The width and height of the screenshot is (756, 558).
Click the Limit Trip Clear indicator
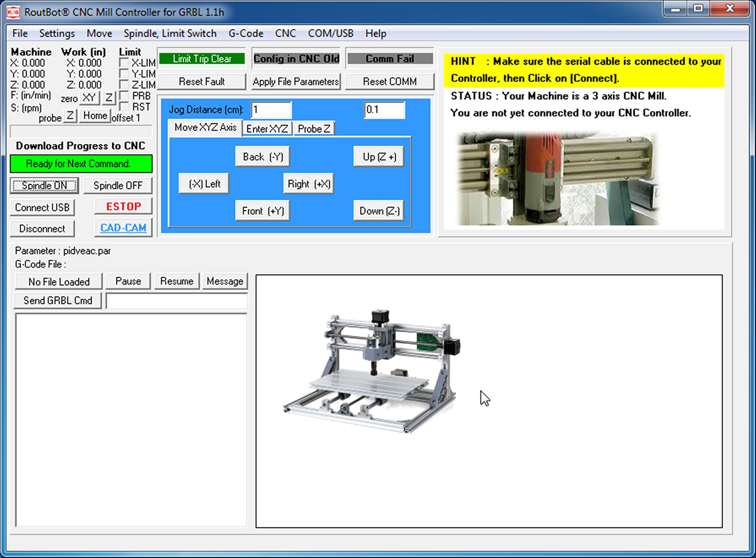click(202, 59)
